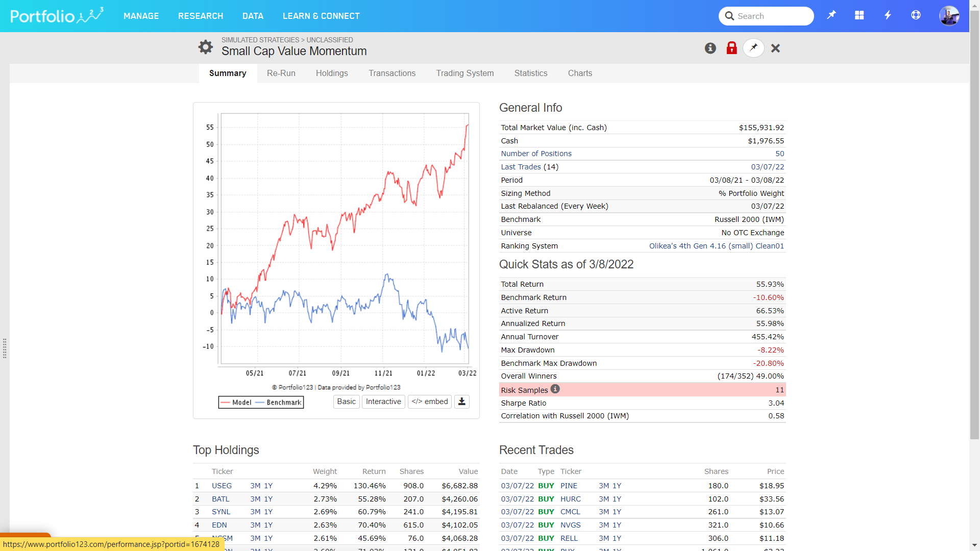Click the lightning bolt icon in header
This screenshot has height=551, width=980.
coord(888,15)
